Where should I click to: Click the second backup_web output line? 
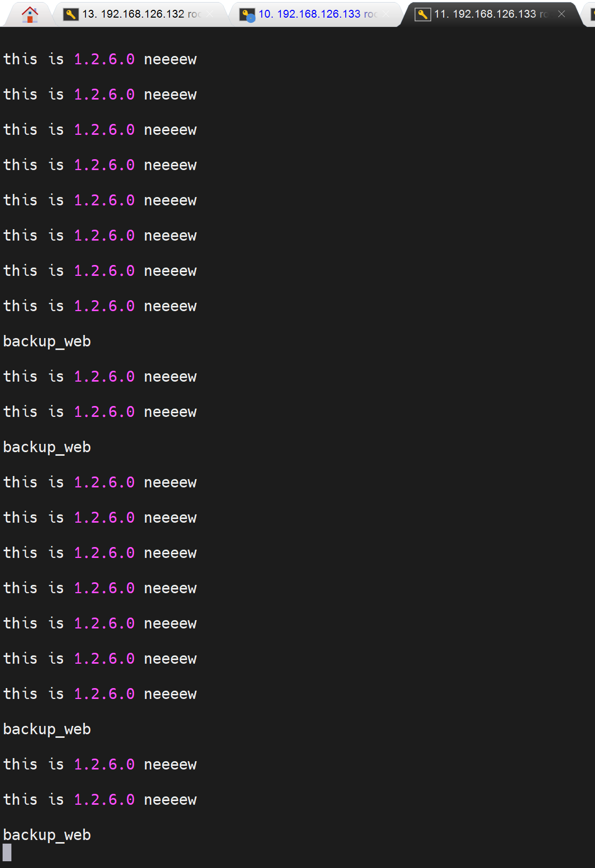[x=47, y=447]
